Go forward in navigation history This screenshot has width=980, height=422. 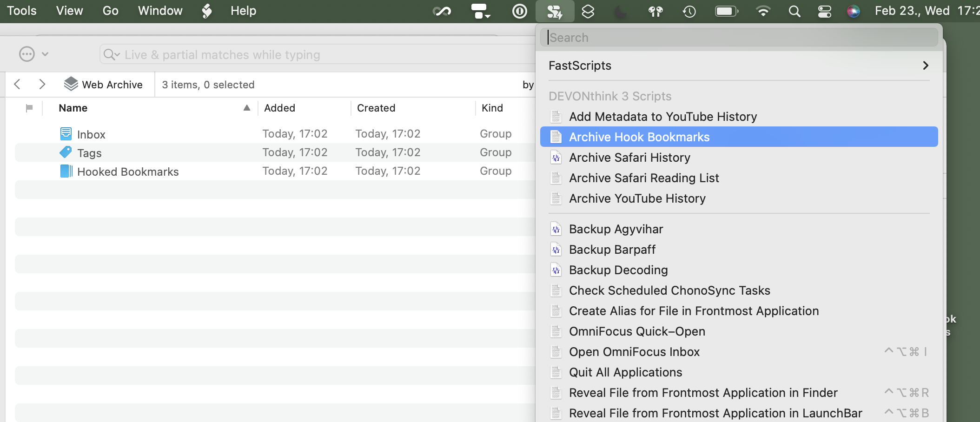click(x=42, y=84)
